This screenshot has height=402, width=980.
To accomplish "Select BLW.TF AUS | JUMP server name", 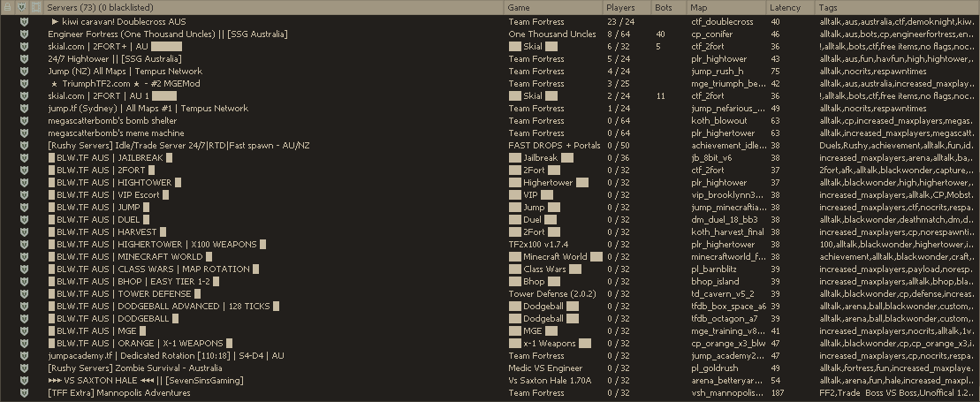I will [98, 208].
